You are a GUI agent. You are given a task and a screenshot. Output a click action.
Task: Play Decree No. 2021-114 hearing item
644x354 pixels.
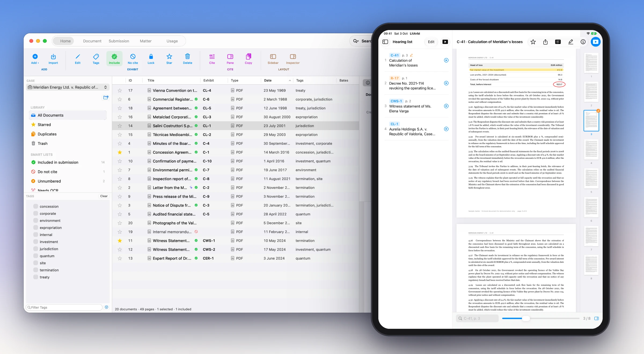446,83
